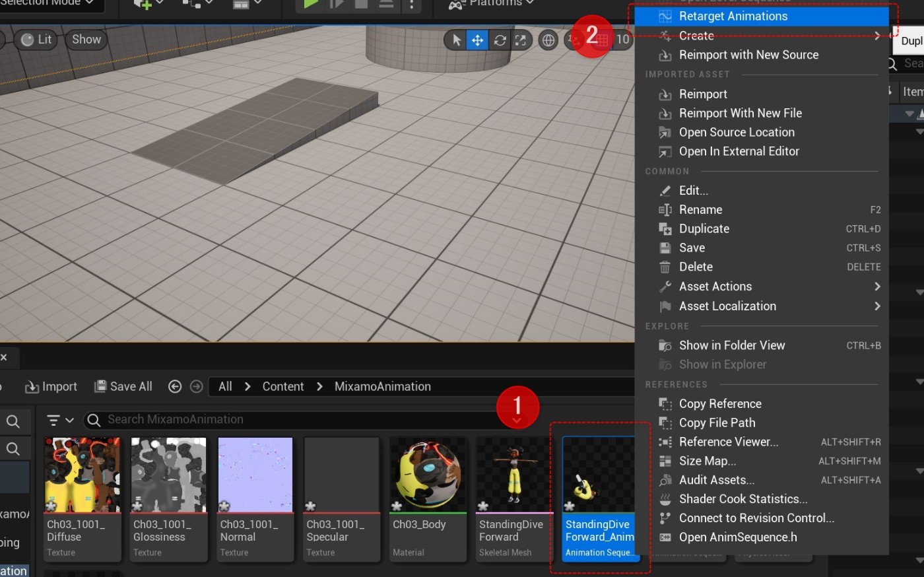Screen dimensions: 924x577
Task: Click Open AnimSequence.h entry
Action: coord(762,537)
